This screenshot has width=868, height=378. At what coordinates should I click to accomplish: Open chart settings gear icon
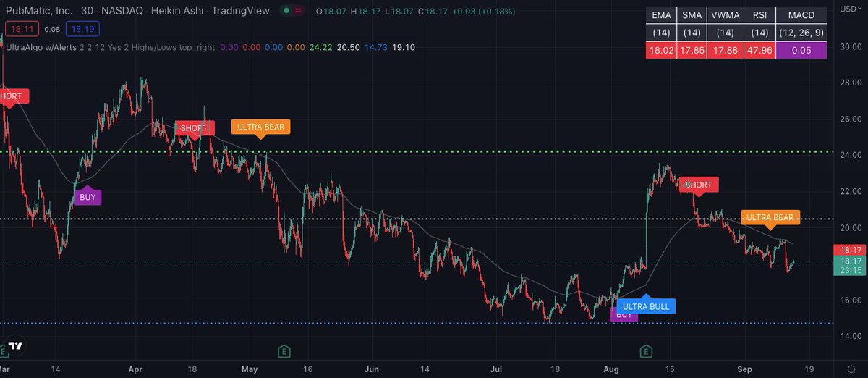click(850, 369)
